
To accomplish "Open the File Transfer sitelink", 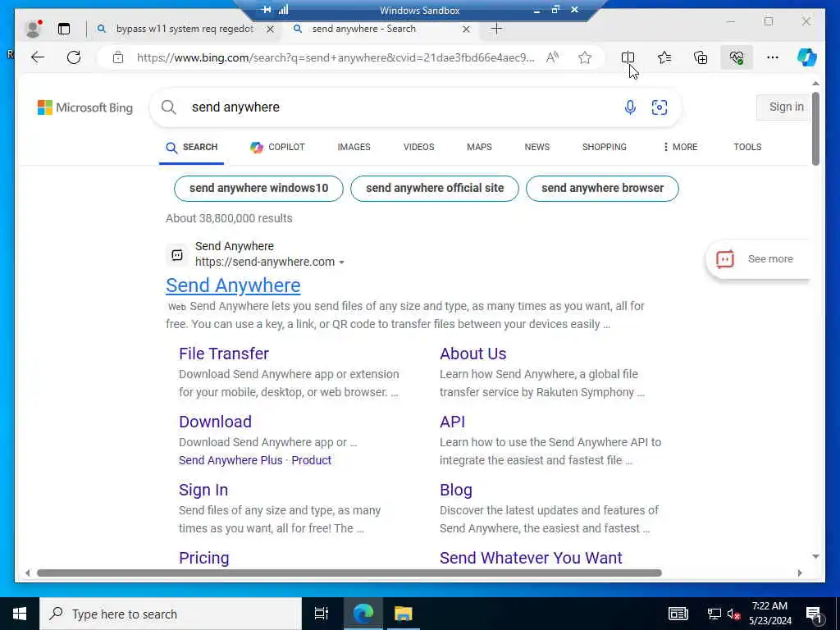I will [x=224, y=354].
